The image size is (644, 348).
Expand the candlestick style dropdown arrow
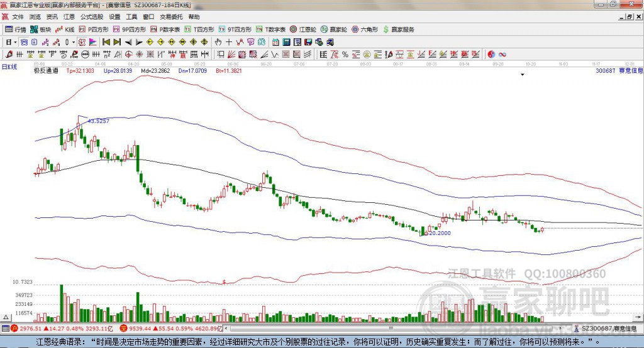coord(74,42)
